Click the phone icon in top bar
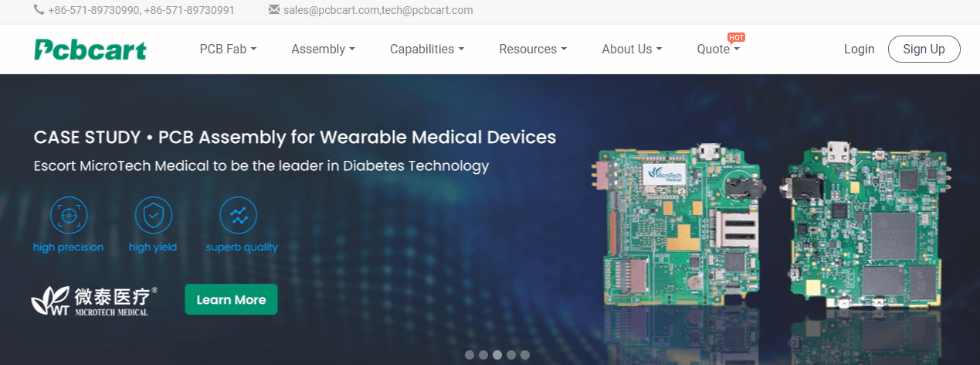The height and width of the screenshot is (365, 980). (x=39, y=10)
